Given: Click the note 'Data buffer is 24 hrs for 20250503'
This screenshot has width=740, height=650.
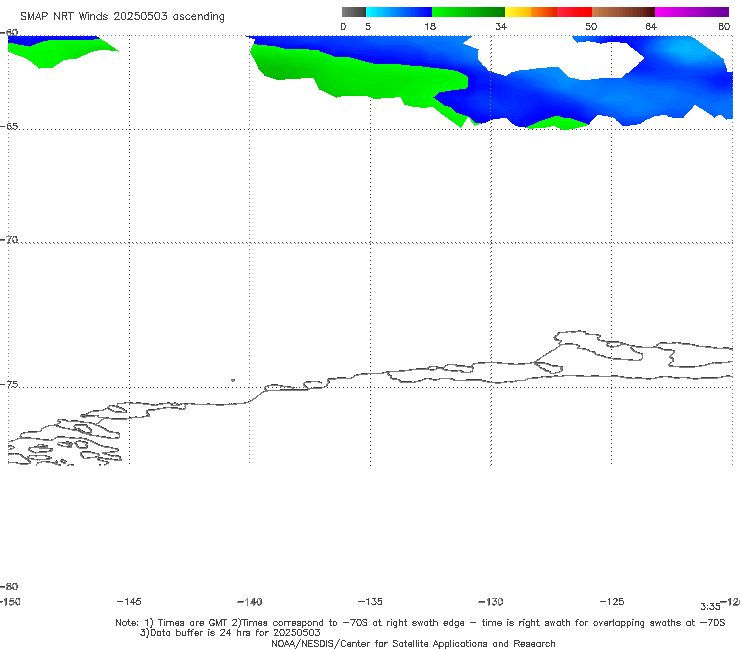Looking at the screenshot, I should pos(230,633).
